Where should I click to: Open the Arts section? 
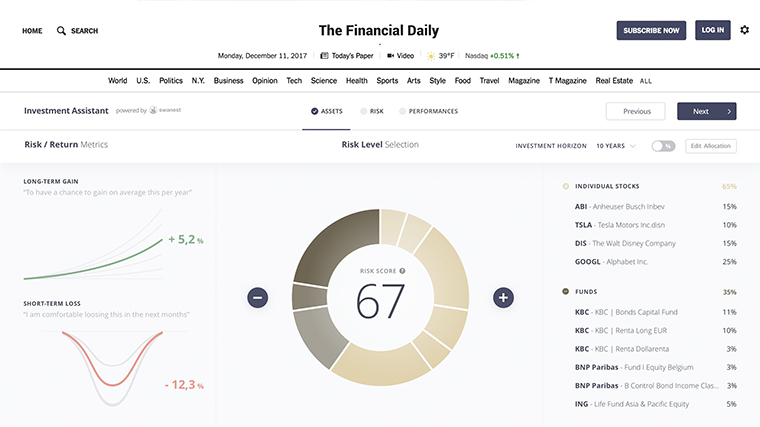pos(413,80)
